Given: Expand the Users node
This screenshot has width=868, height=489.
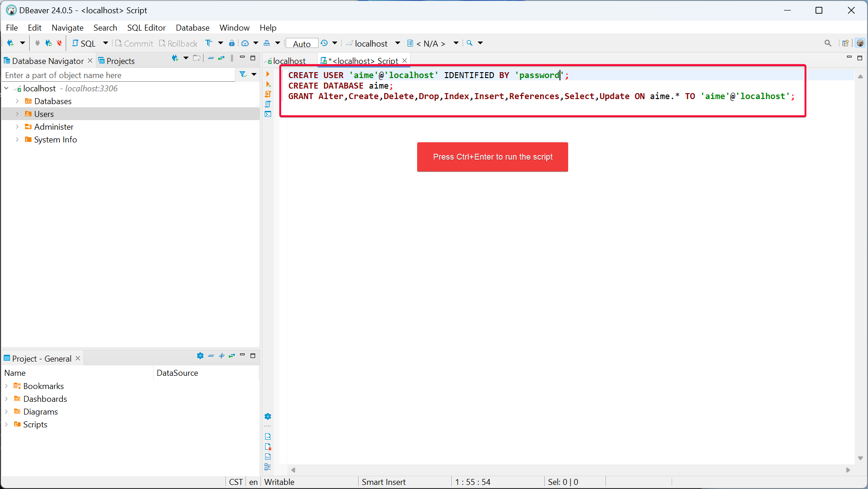Looking at the screenshot, I should [x=17, y=114].
